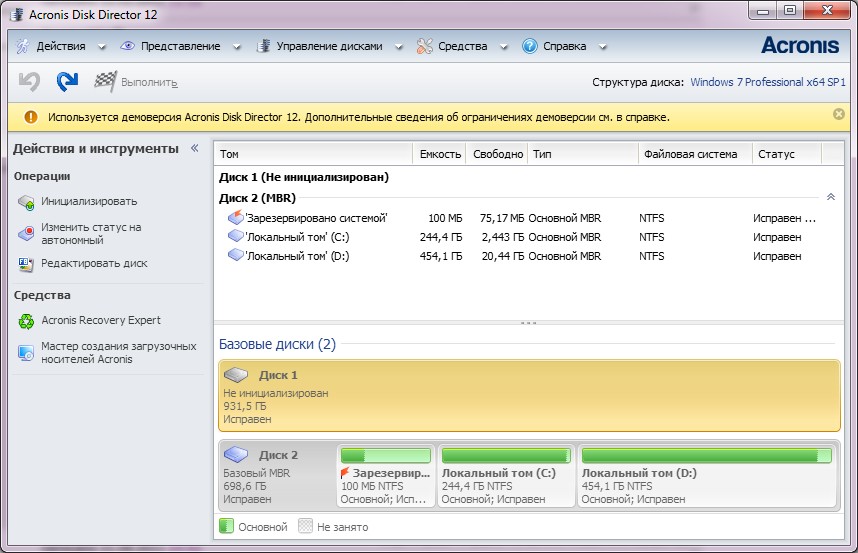This screenshot has width=858, height=553.
Task: Sort by the Тип column header
Action: [x=583, y=154]
